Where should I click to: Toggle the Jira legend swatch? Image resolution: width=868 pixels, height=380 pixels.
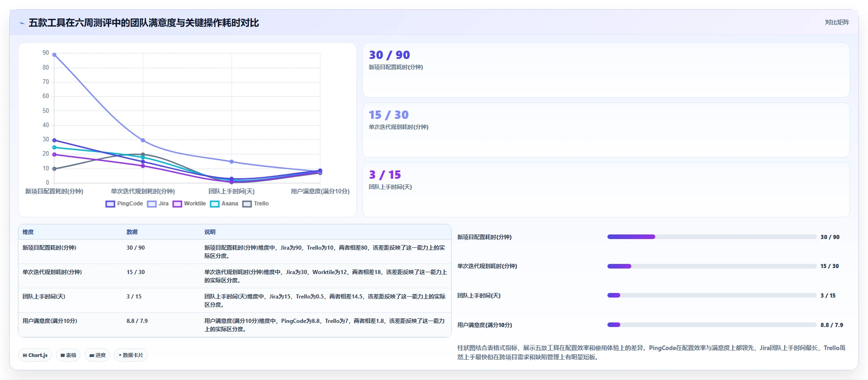pos(152,204)
